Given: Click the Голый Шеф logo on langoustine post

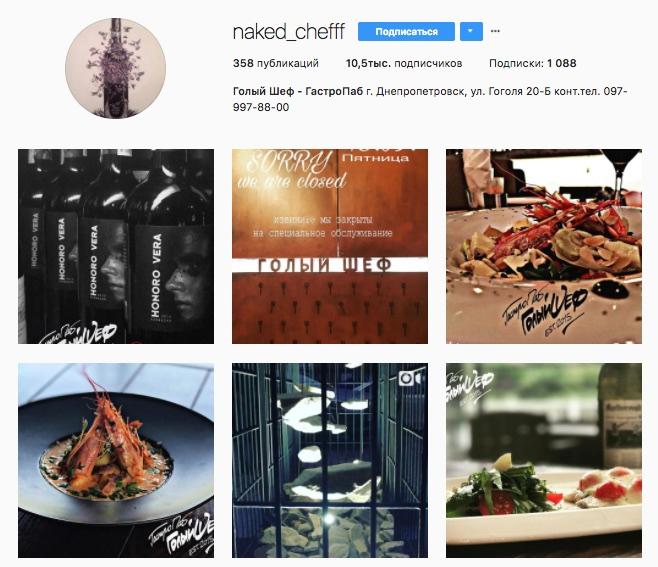Looking at the screenshot, I should pos(545,311).
